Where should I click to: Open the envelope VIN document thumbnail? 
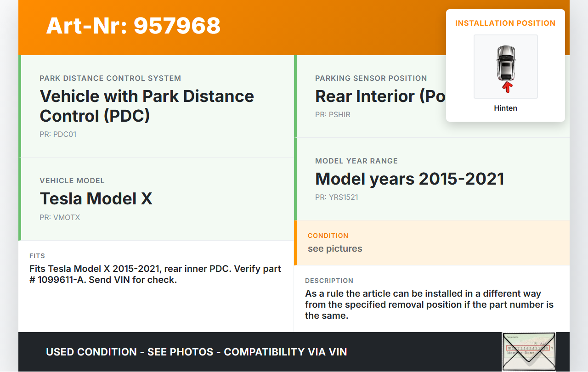[x=529, y=351]
